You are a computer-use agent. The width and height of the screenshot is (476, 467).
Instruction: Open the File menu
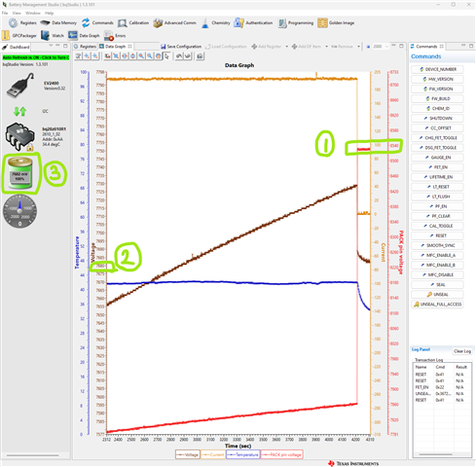click(x=5, y=13)
